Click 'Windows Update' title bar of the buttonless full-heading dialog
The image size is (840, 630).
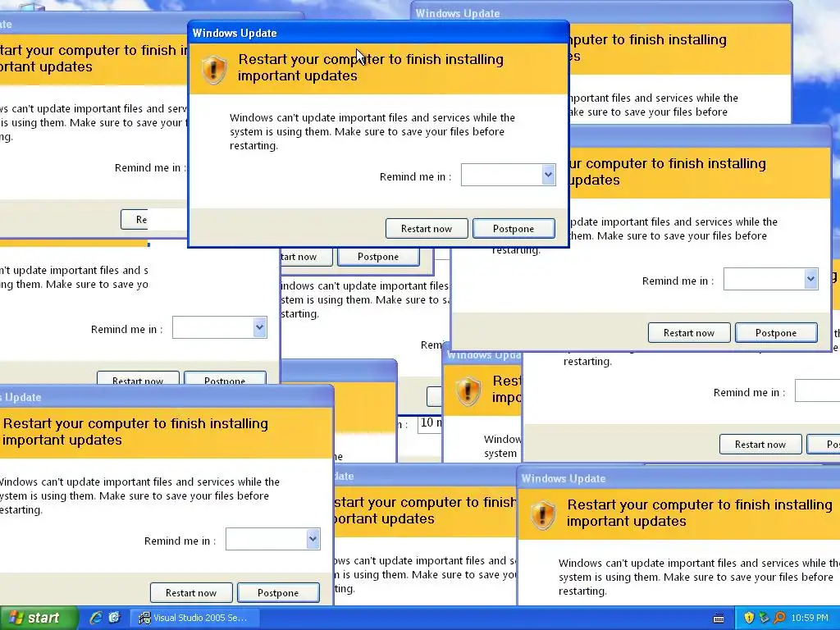tap(678, 478)
